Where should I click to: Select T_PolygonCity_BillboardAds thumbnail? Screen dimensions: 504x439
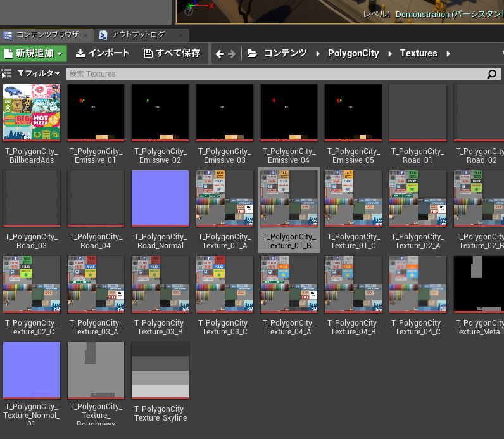point(32,113)
